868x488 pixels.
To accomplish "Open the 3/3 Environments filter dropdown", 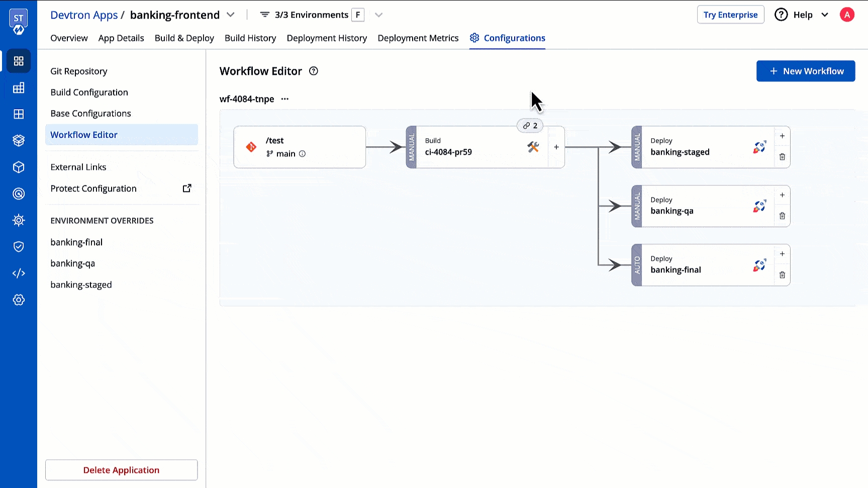I will coord(379,15).
